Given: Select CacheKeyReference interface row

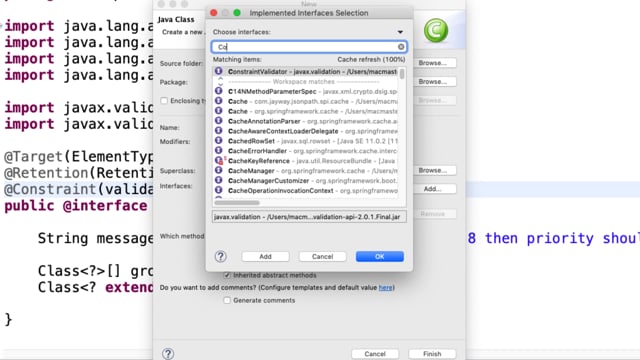Looking at the screenshot, I should click(305, 161).
